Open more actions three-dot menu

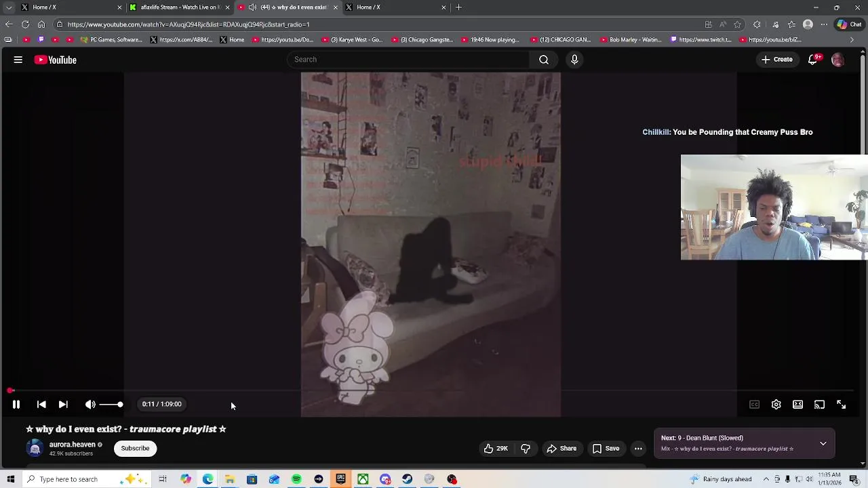(638, 449)
